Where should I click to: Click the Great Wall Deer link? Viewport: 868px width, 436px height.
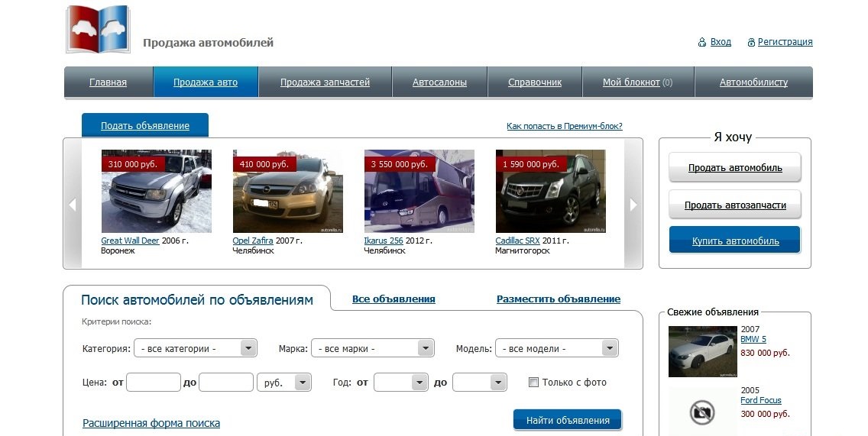point(130,241)
